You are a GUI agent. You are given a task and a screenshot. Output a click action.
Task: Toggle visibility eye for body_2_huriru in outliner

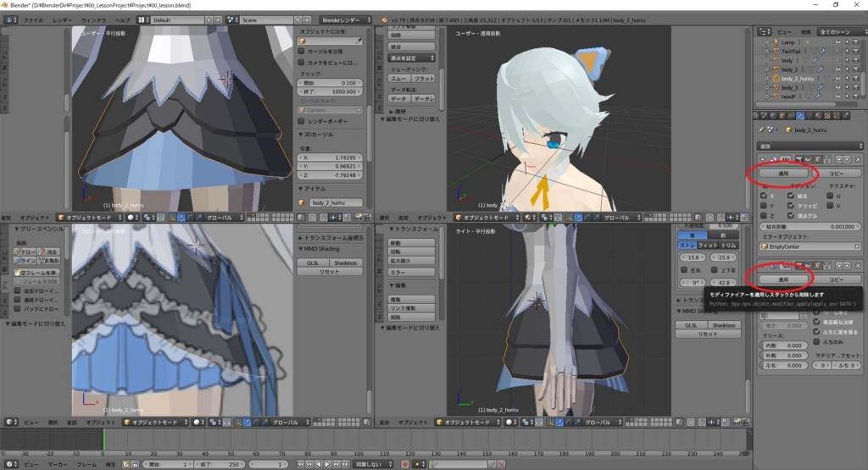click(x=837, y=79)
